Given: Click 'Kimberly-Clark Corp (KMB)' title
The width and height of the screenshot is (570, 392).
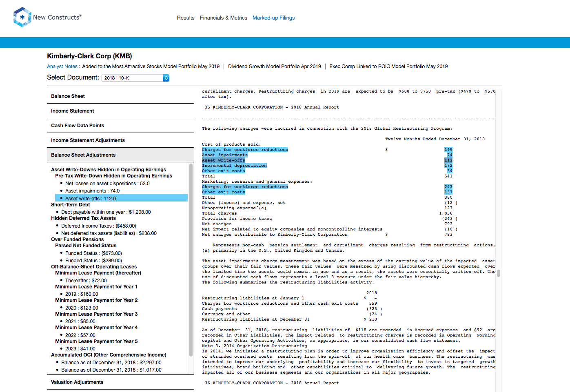Looking at the screenshot, I should tap(89, 56).
